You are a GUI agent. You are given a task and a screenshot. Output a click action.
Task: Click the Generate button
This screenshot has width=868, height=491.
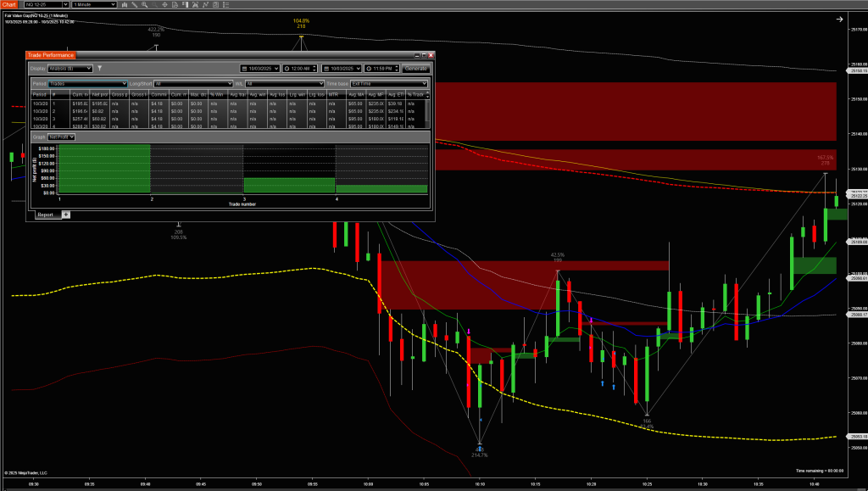416,68
